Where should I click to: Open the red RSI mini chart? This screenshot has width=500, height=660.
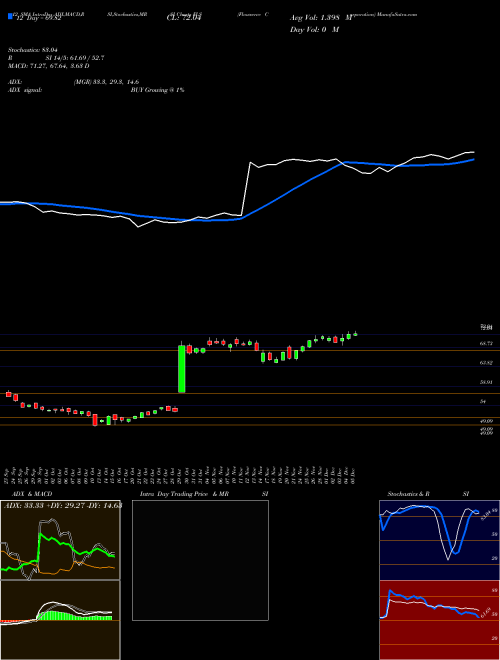439,620
